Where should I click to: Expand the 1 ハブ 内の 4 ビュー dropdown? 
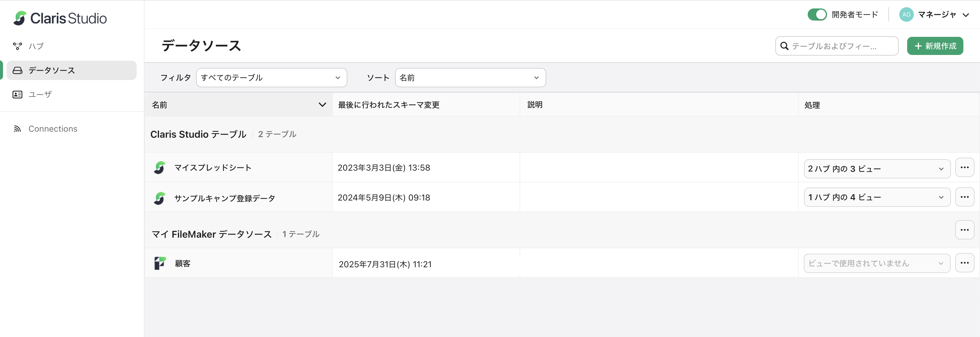877,197
